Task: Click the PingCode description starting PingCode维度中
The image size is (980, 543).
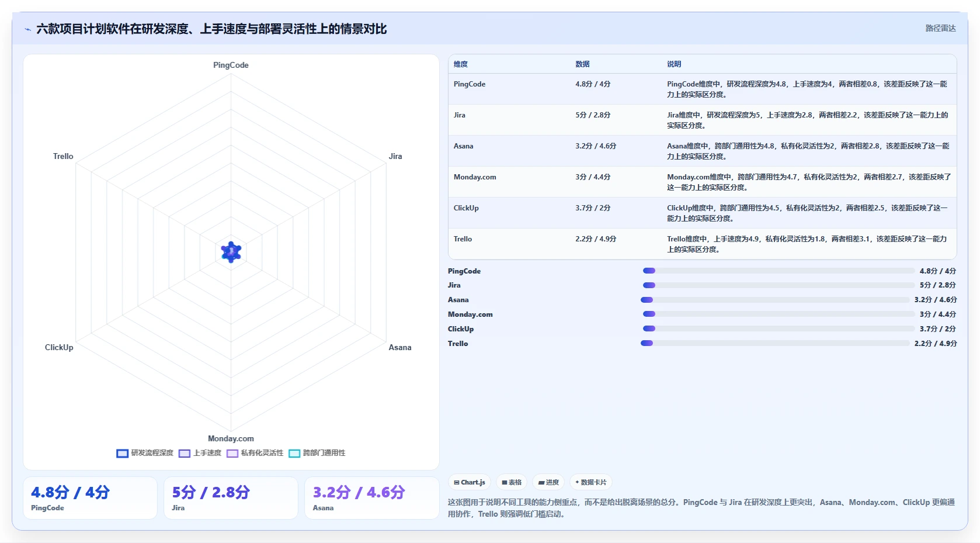Action: click(x=807, y=89)
